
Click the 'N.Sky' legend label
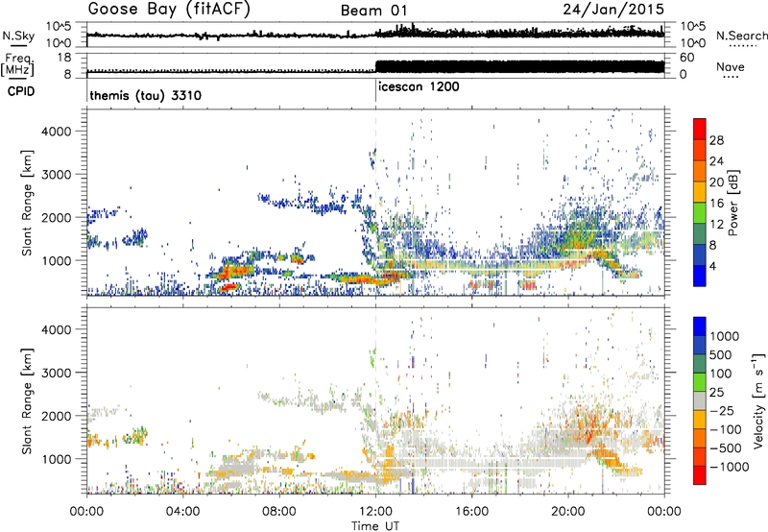(x=18, y=36)
